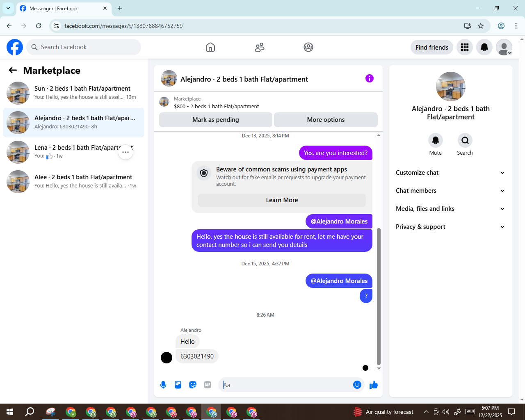This screenshot has height=420, width=525.
Task: Open Alee 2 beds conversation
Action: coord(74,182)
